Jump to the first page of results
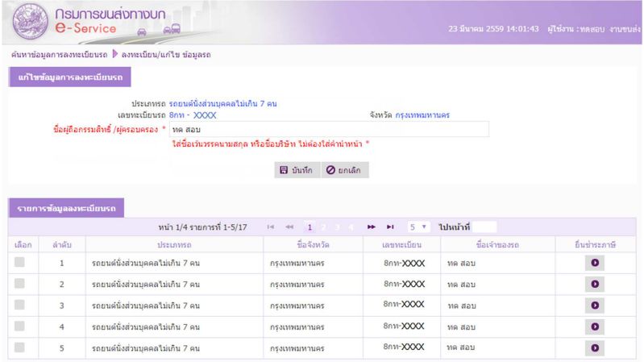644x362 pixels. (x=271, y=227)
